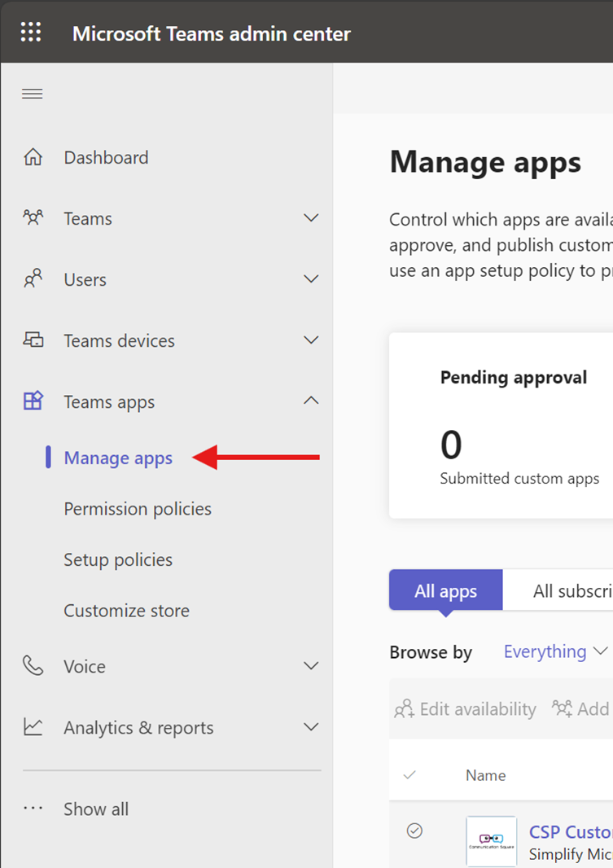Sort by the Name column header
Image resolution: width=613 pixels, height=868 pixels.
(485, 775)
